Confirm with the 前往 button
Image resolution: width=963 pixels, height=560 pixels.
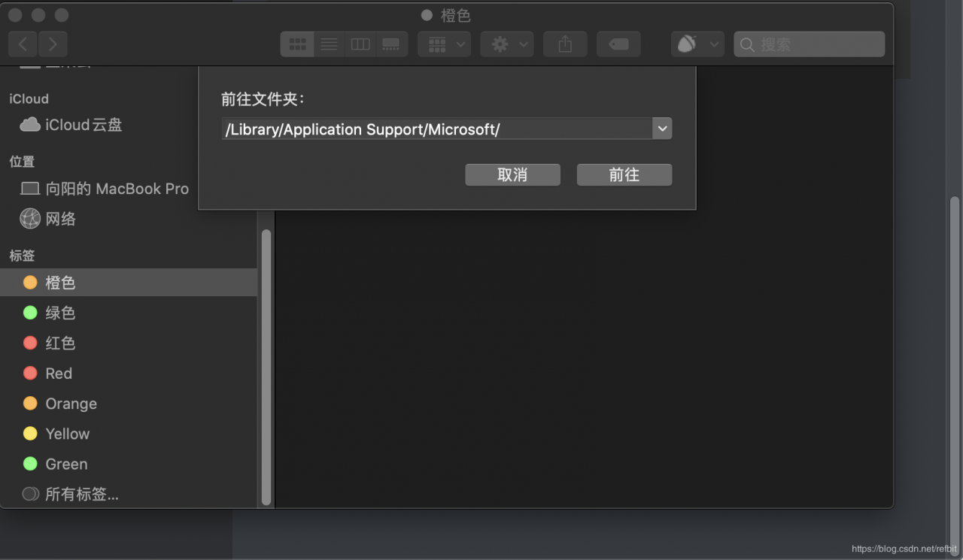pos(624,175)
